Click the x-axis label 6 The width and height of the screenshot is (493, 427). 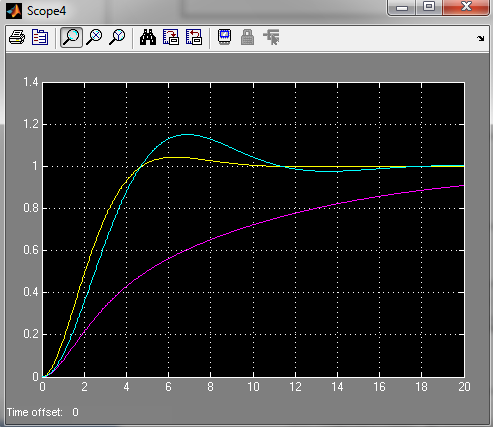tap(169, 387)
